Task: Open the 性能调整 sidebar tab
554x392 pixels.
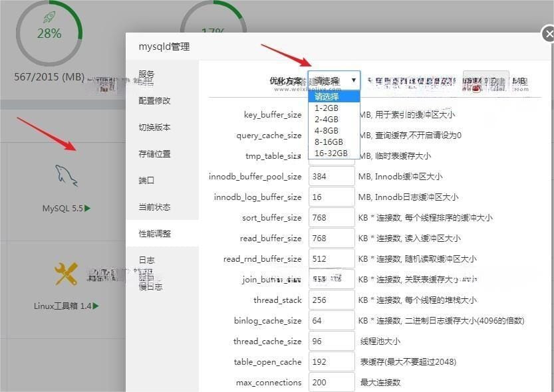Action: pos(162,233)
